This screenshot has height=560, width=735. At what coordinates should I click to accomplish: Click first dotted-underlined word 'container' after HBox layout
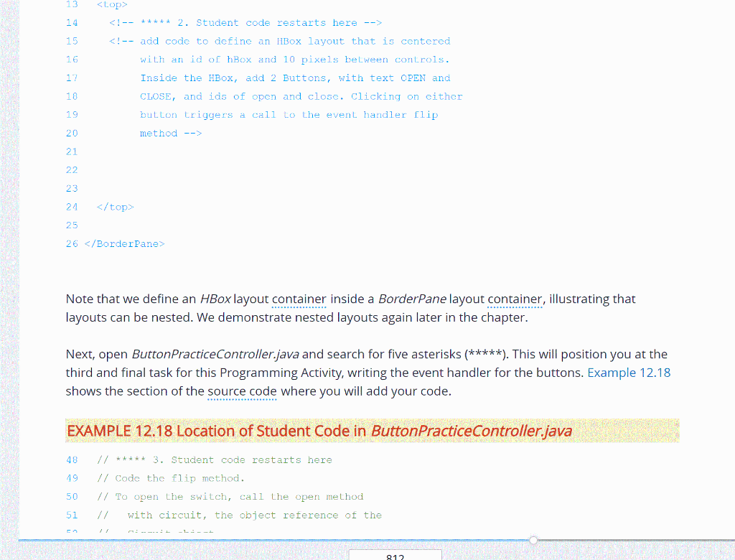299,299
